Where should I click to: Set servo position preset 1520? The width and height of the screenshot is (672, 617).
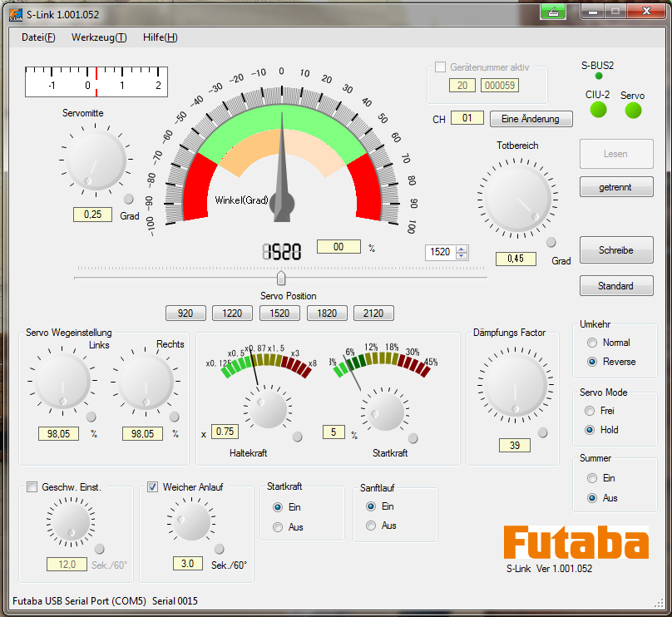pyautogui.click(x=279, y=313)
